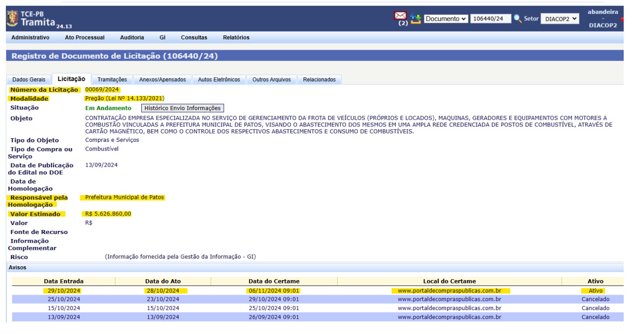Click the document number search field

(491, 19)
